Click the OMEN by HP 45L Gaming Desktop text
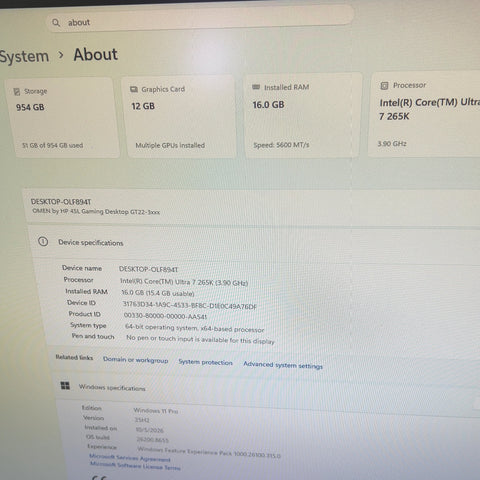The height and width of the screenshot is (480, 480). (96, 211)
